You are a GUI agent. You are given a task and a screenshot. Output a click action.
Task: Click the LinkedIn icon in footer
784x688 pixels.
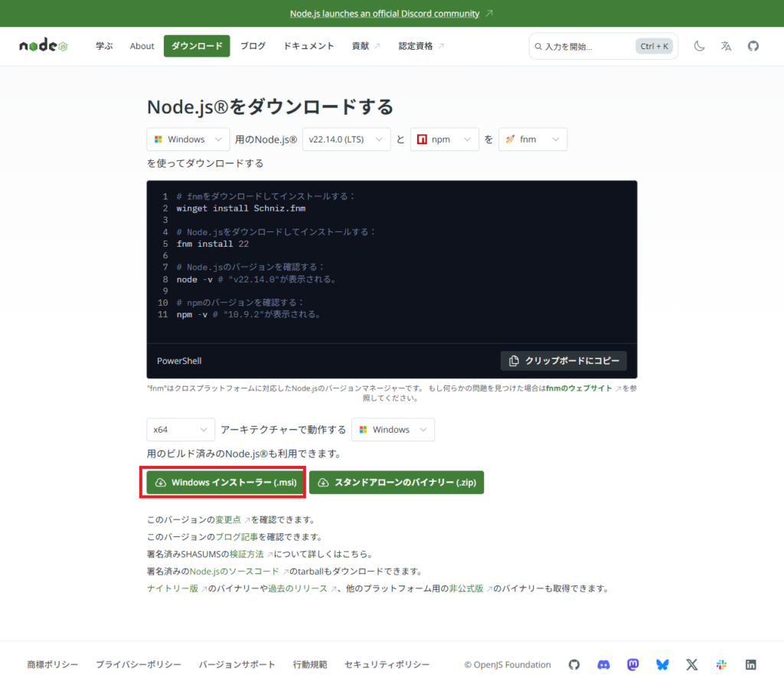[751, 664]
